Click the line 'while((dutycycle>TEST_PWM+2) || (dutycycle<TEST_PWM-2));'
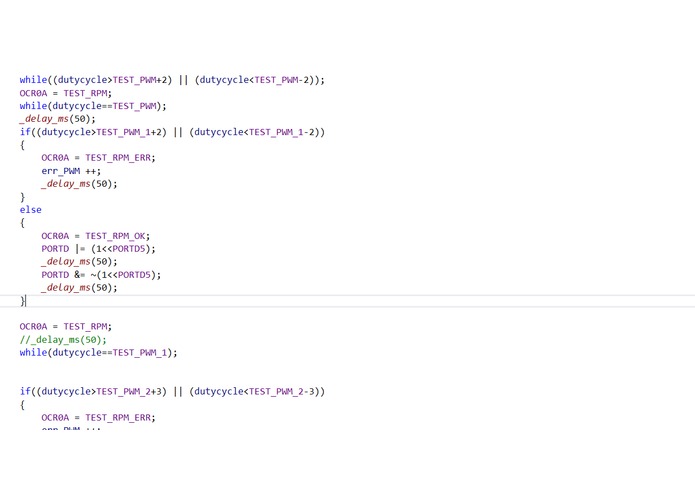Screen dimensions: 695x494 tap(172, 80)
